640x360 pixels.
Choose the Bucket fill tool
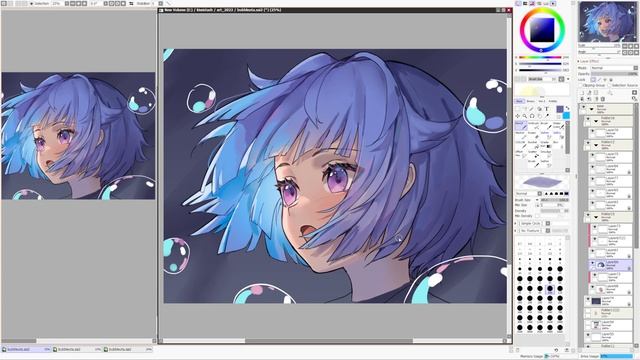coord(533,145)
